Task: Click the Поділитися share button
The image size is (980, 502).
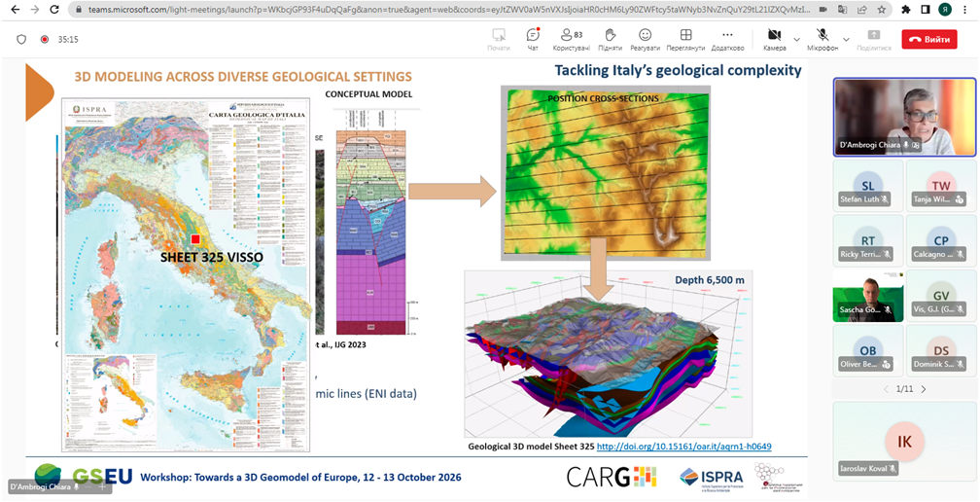Action: click(x=874, y=39)
